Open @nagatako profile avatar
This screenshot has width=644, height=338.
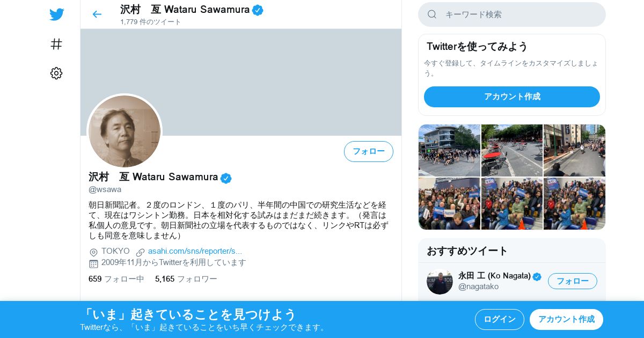click(x=440, y=282)
